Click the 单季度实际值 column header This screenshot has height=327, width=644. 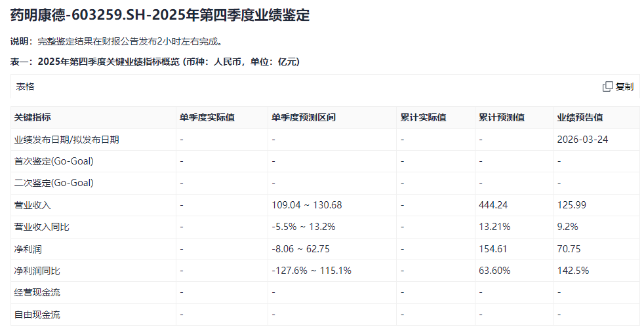coord(207,117)
